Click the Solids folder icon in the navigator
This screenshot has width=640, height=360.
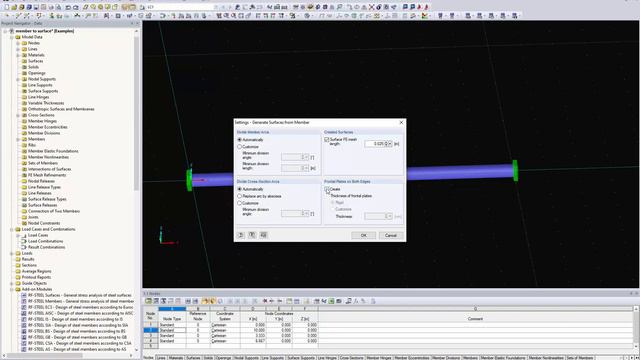coord(24,67)
